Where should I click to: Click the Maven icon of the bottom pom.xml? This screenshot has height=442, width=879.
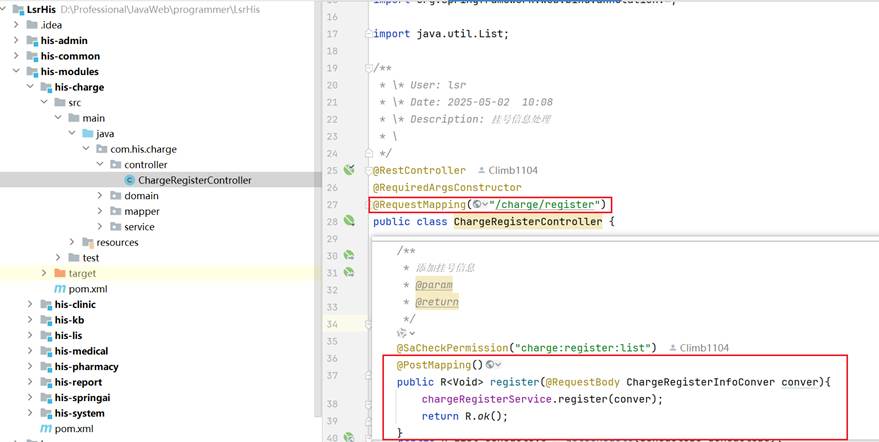pyautogui.click(x=46, y=429)
